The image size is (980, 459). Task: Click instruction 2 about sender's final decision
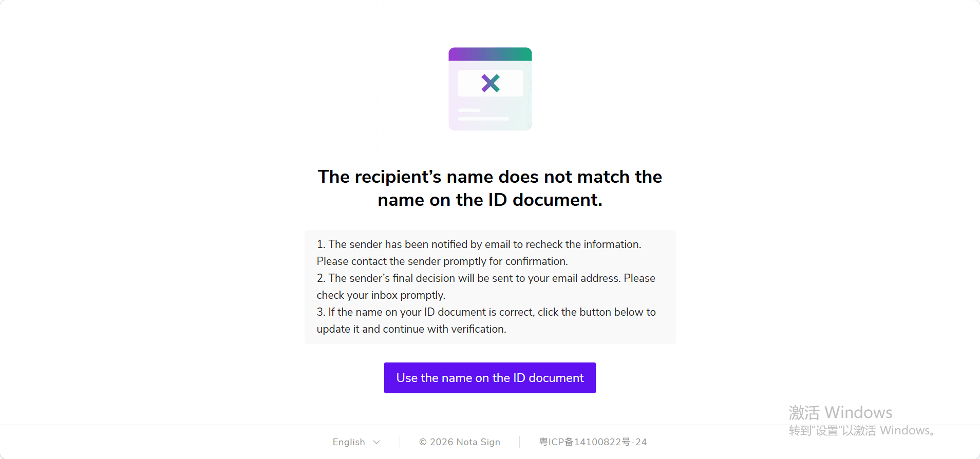(x=486, y=286)
